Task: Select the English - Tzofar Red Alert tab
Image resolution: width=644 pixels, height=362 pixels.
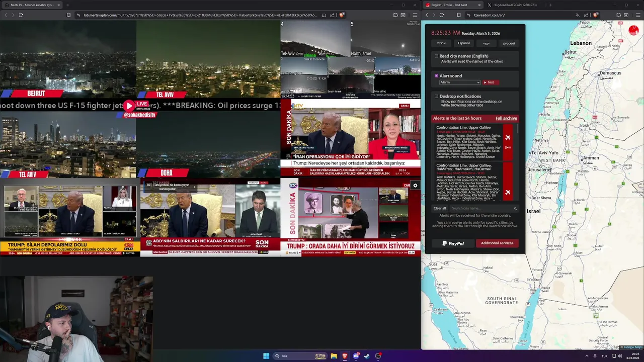Action: [x=453, y=5]
